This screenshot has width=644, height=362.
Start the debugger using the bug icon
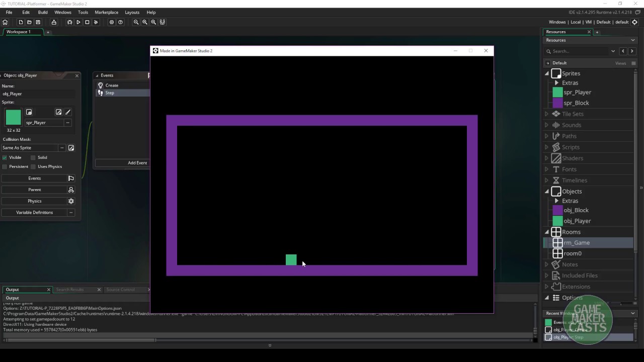(x=70, y=22)
